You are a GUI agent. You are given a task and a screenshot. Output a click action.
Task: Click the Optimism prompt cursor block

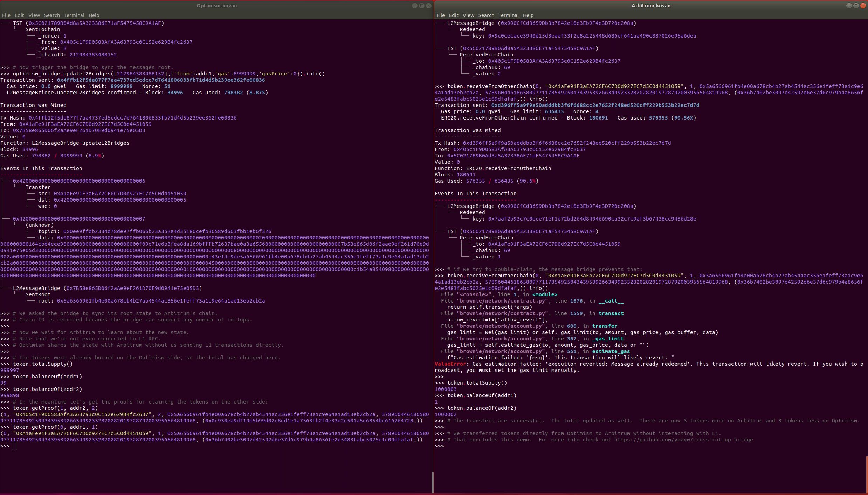click(14, 446)
